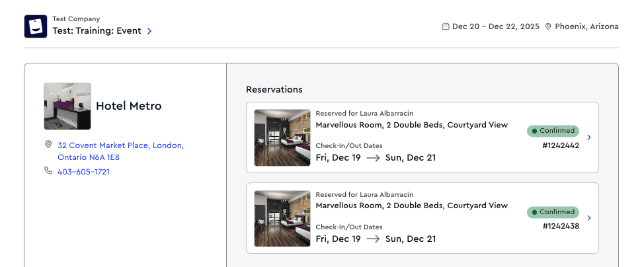Viewport: 644px width, 267px height.
Task: Open the 32 Covent Market Place address link
Action: coord(121,151)
